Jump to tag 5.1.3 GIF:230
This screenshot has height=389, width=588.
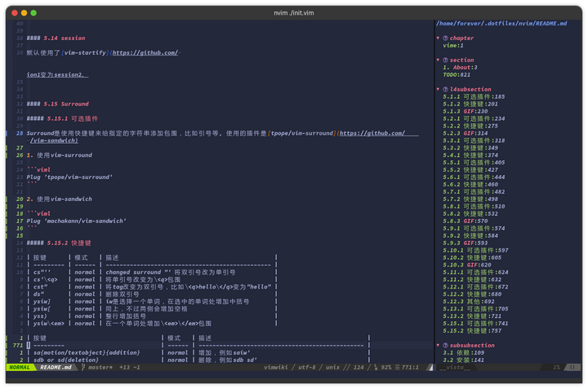(465, 111)
